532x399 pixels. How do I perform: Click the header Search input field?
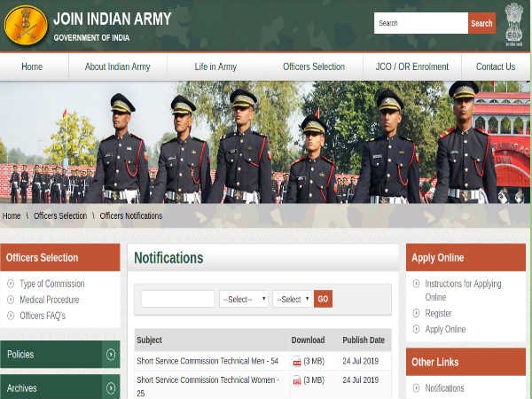[421, 23]
